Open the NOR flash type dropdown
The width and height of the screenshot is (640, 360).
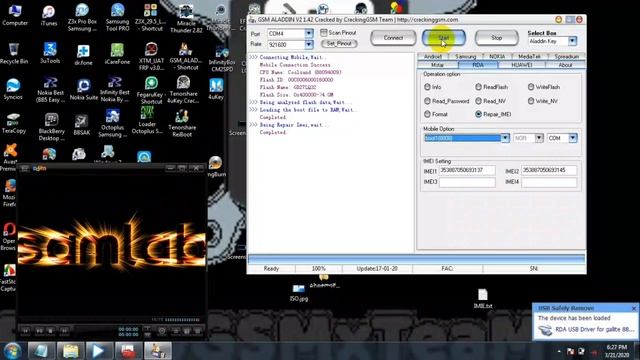pos(539,138)
